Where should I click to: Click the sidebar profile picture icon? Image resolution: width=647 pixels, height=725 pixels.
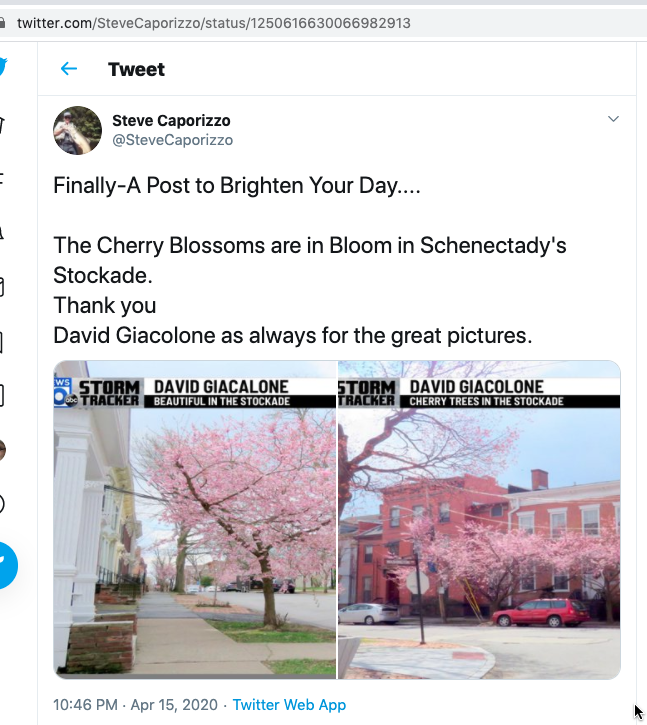2,450
